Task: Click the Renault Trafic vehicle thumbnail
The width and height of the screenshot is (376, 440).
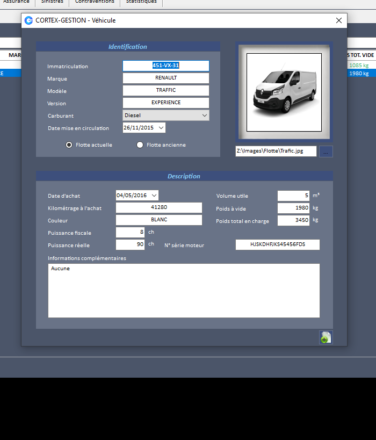Action: pyautogui.click(x=284, y=92)
